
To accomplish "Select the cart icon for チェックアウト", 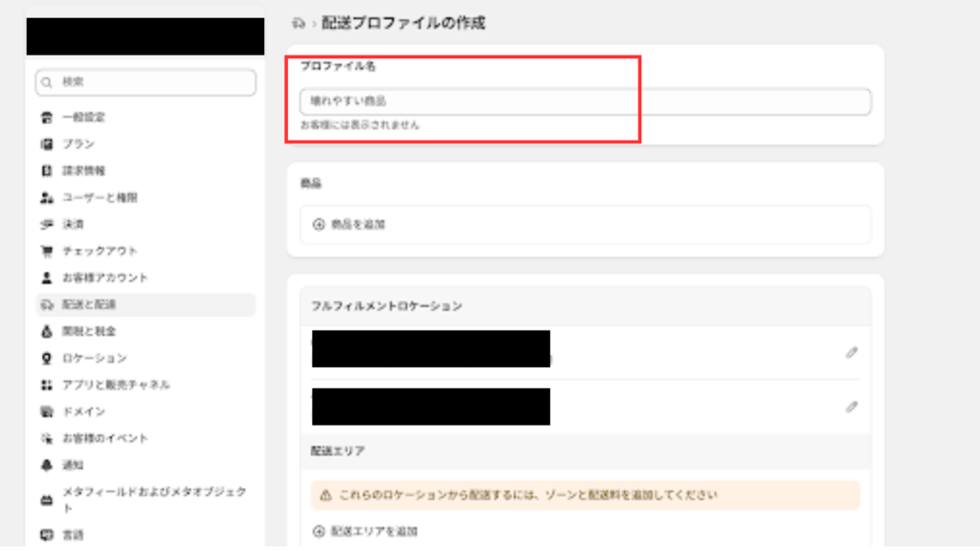I will click(x=46, y=251).
